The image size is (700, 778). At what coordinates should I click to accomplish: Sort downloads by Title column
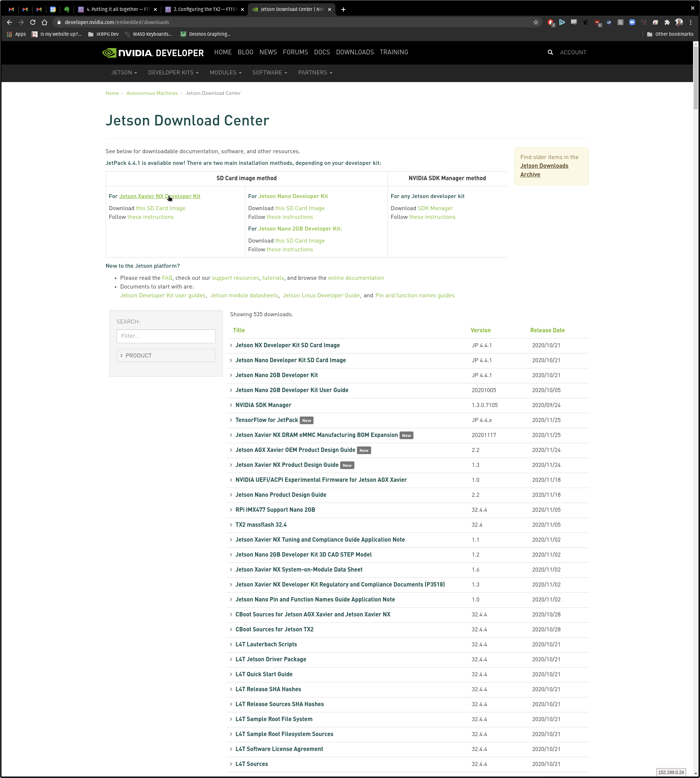(x=238, y=330)
